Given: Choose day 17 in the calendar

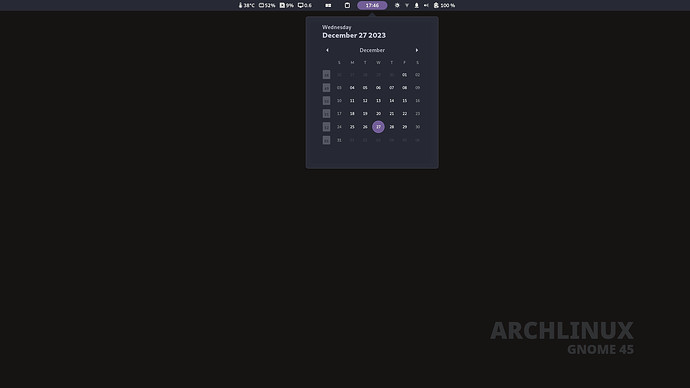Looking at the screenshot, I should [x=339, y=113].
